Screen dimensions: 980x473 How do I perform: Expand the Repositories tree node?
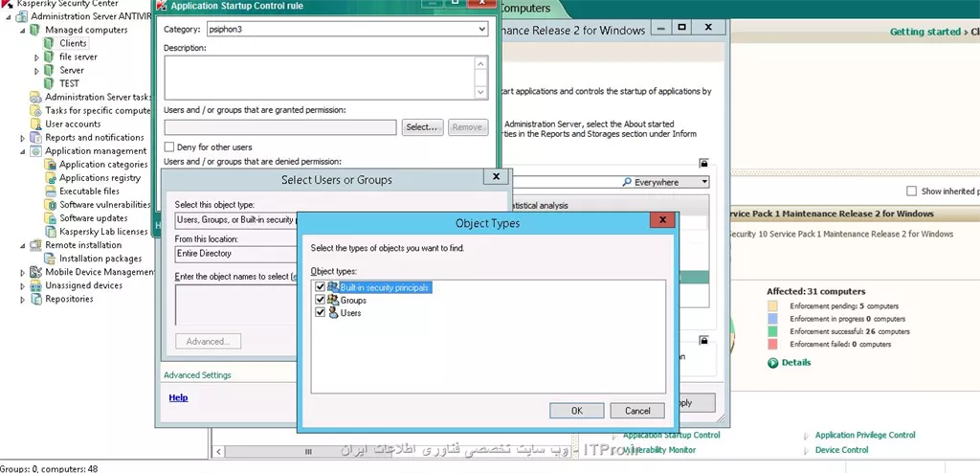[x=23, y=300]
